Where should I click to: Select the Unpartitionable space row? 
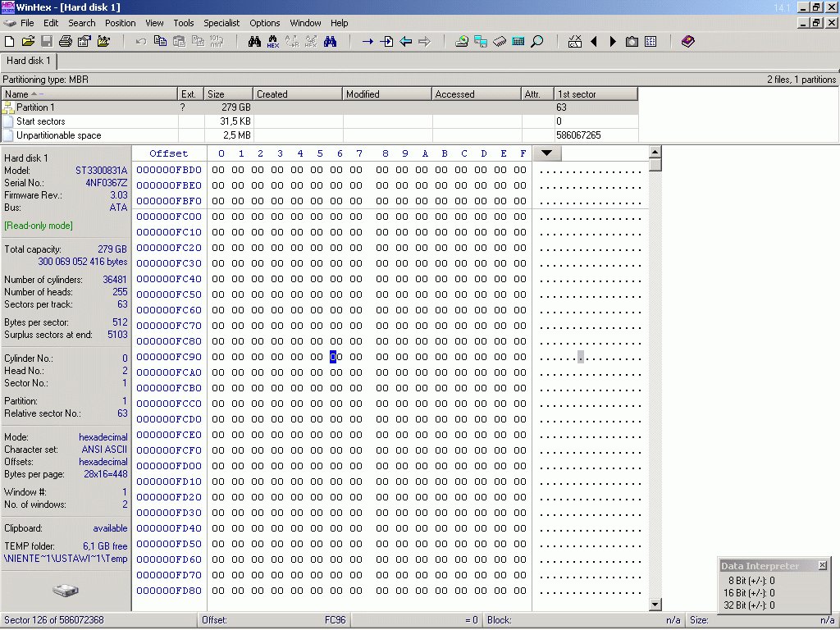[320, 135]
